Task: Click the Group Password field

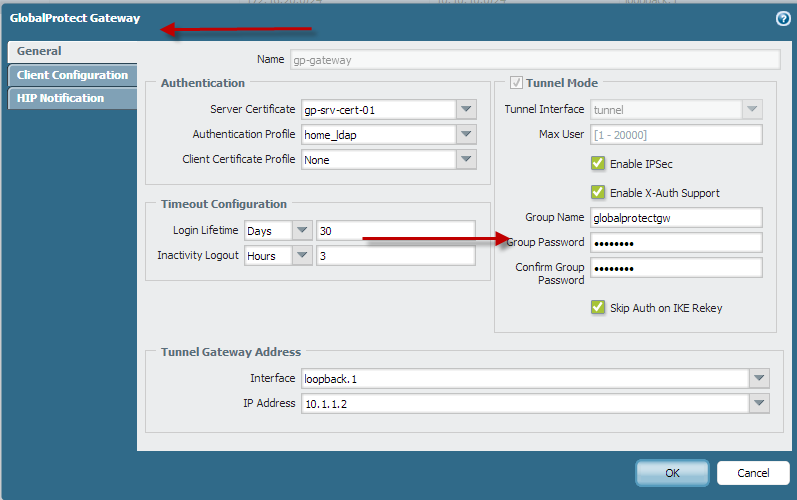Action: point(676,243)
